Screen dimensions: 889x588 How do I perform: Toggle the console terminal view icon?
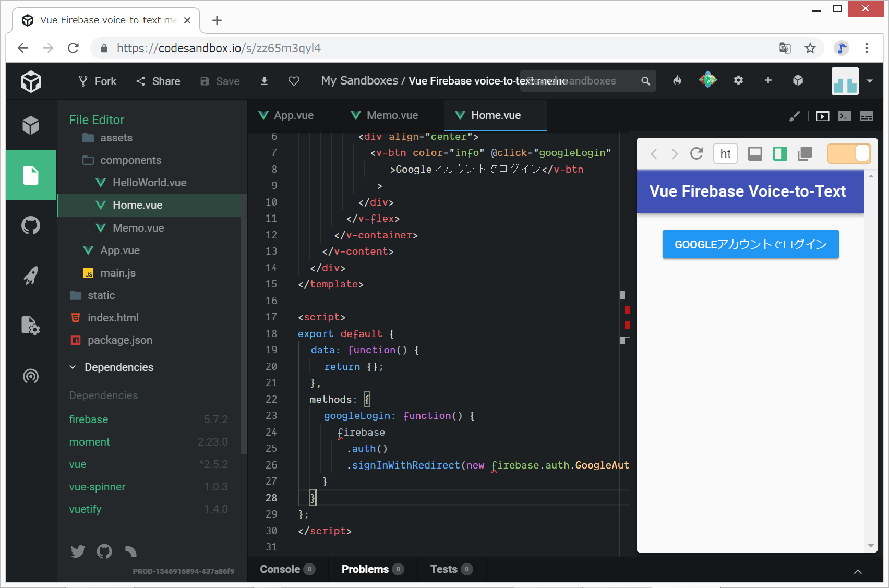point(844,116)
